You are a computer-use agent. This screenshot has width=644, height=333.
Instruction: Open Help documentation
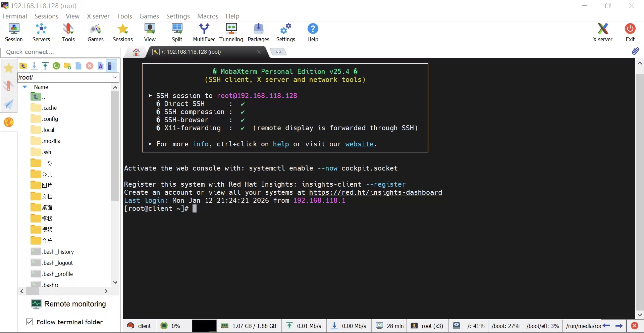click(313, 32)
